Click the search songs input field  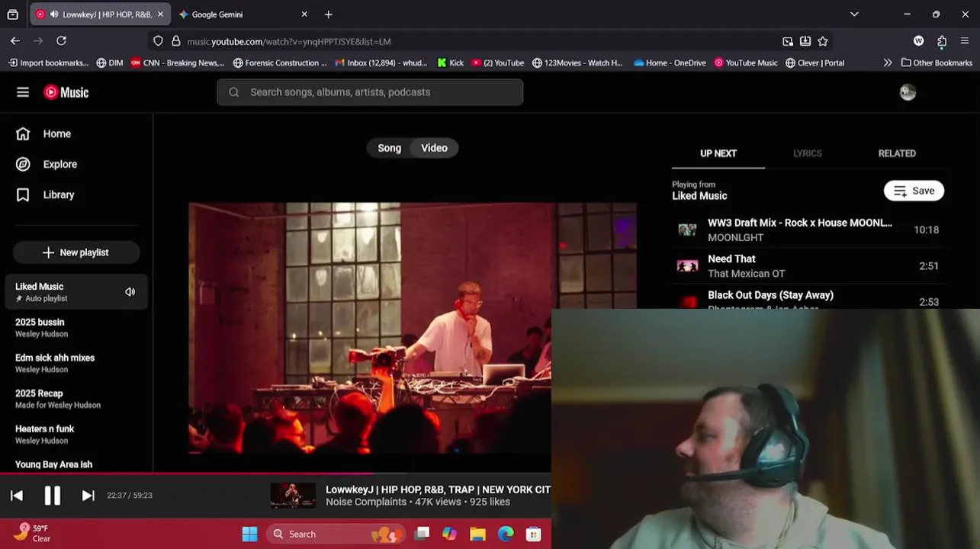click(370, 92)
